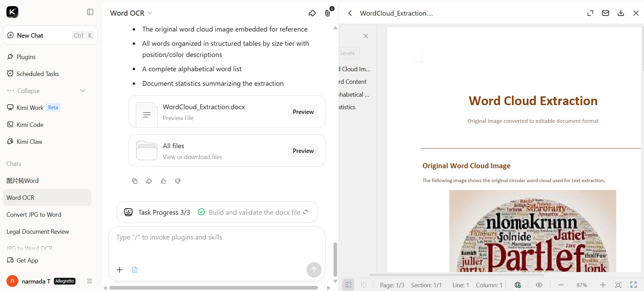The height and width of the screenshot is (291, 644).
Task: Download the WordCloud_Extraction document
Action: pyautogui.click(x=621, y=13)
